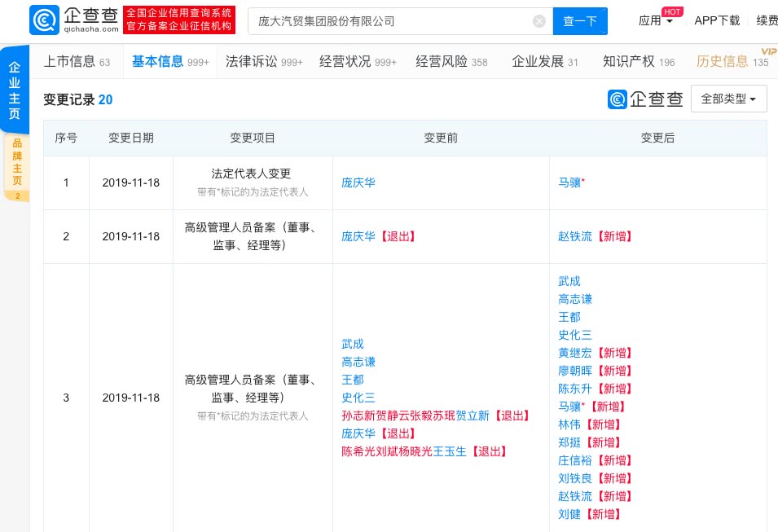This screenshot has width=778, height=532.
Task: Clear the search box with the X icon
Action: (539, 21)
